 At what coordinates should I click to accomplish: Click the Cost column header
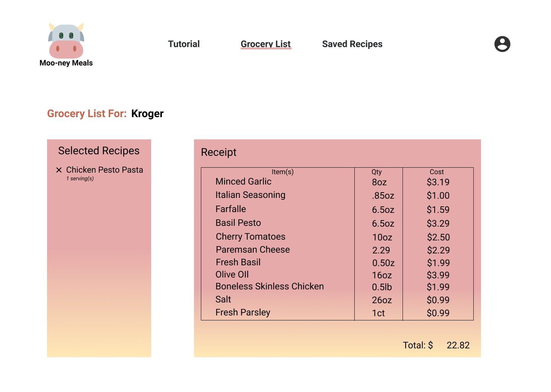click(437, 172)
